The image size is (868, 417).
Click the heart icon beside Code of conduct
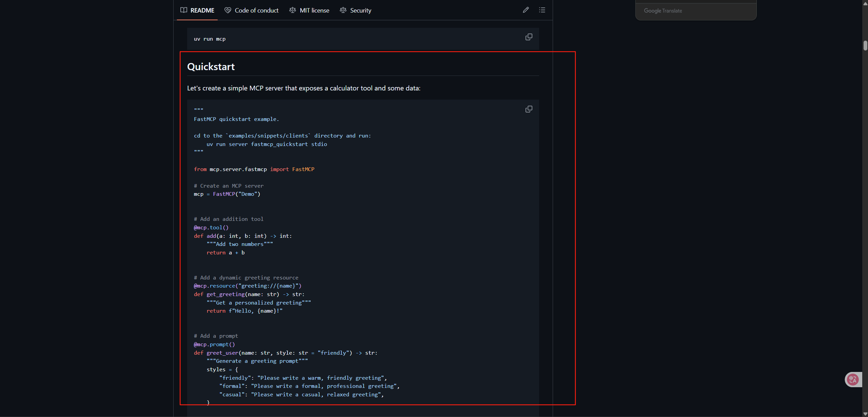228,10
